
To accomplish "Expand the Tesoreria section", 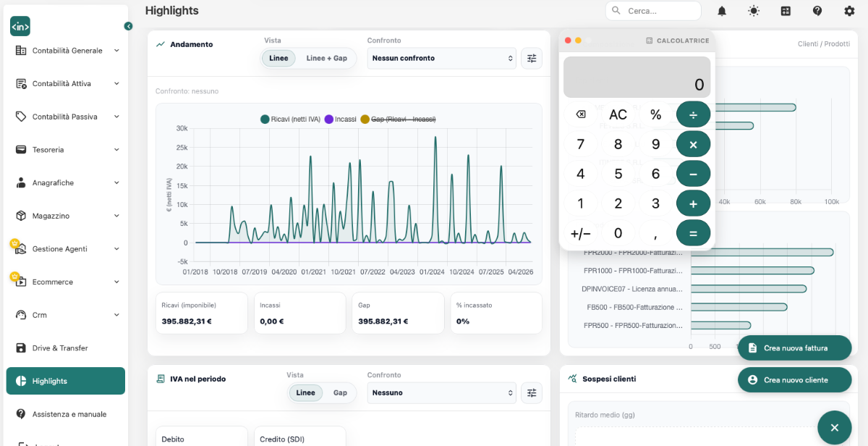I will (x=66, y=150).
